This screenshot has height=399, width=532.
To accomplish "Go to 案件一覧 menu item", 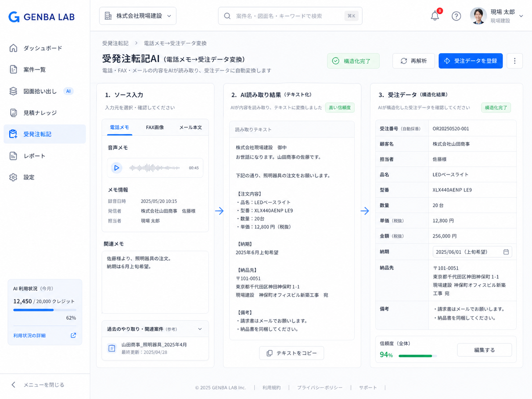I will [44, 69].
